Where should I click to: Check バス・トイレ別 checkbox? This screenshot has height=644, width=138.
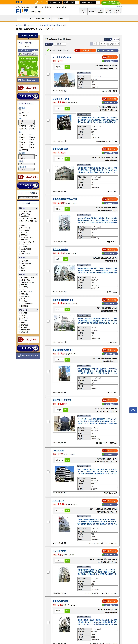tap(20, 211)
